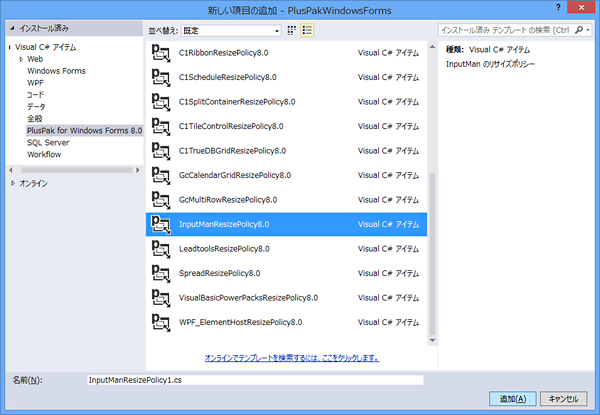Click the template list vertical scrollbar thumb
Image resolution: width=600 pixels, height=415 pixels.
point(432,254)
